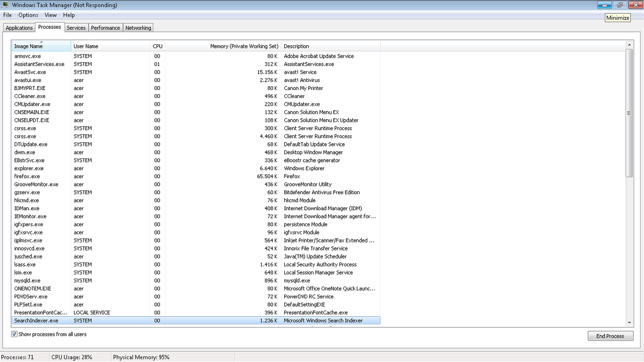This screenshot has height=362, width=644.
Task: Select the BJMYPRT.EXE process
Action: [196, 88]
